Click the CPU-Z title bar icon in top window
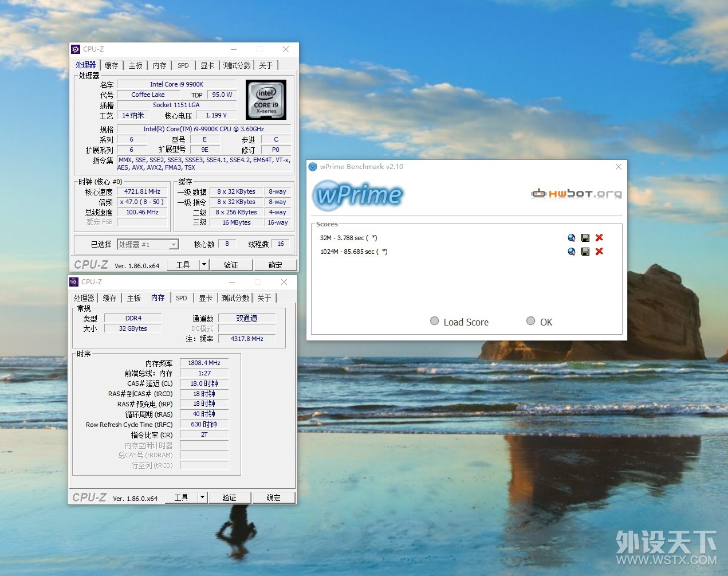 pos(76,49)
